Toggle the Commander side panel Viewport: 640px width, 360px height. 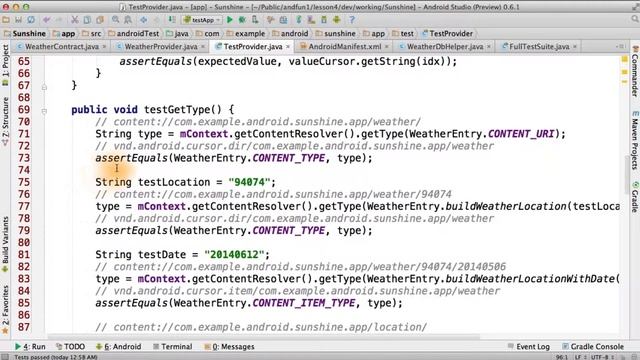[x=635, y=71]
